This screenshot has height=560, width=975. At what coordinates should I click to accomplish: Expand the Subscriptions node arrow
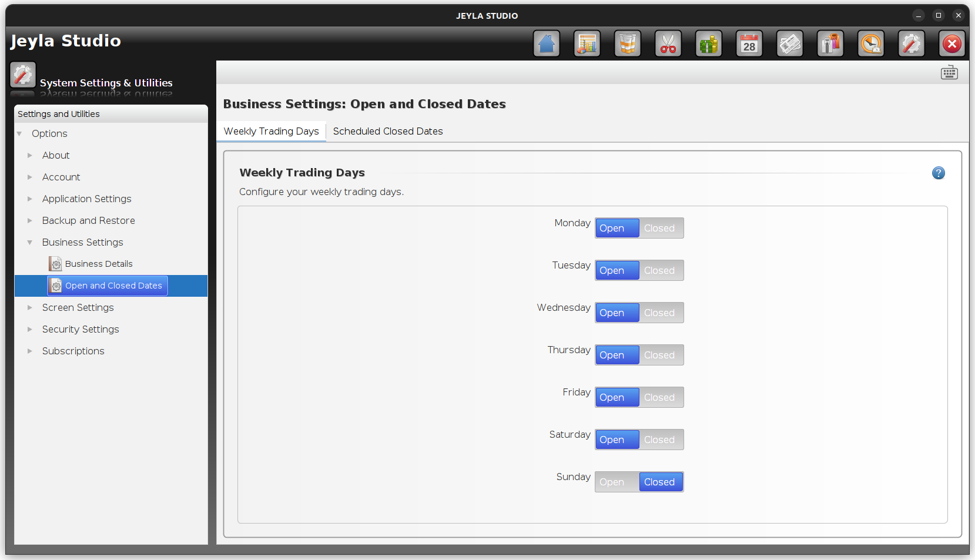tap(30, 351)
